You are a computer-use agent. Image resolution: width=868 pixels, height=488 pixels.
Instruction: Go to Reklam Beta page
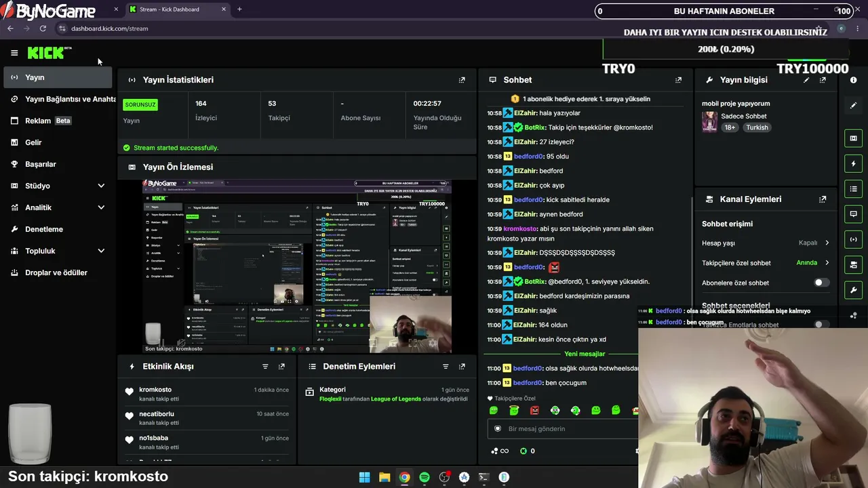[x=58, y=121]
